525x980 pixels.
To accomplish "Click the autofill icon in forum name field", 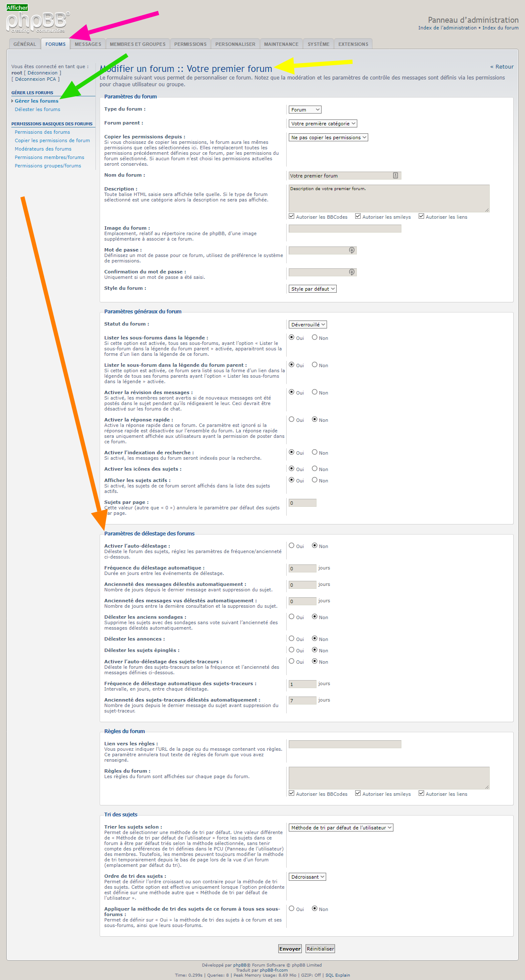I will tap(396, 175).
